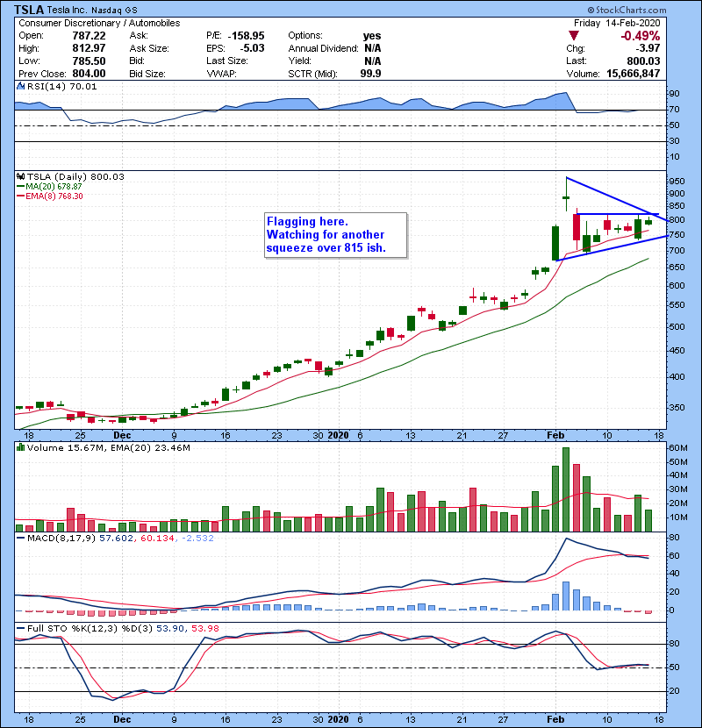Click the P/E value -158.95
The width and height of the screenshot is (702, 728).
click(246, 36)
